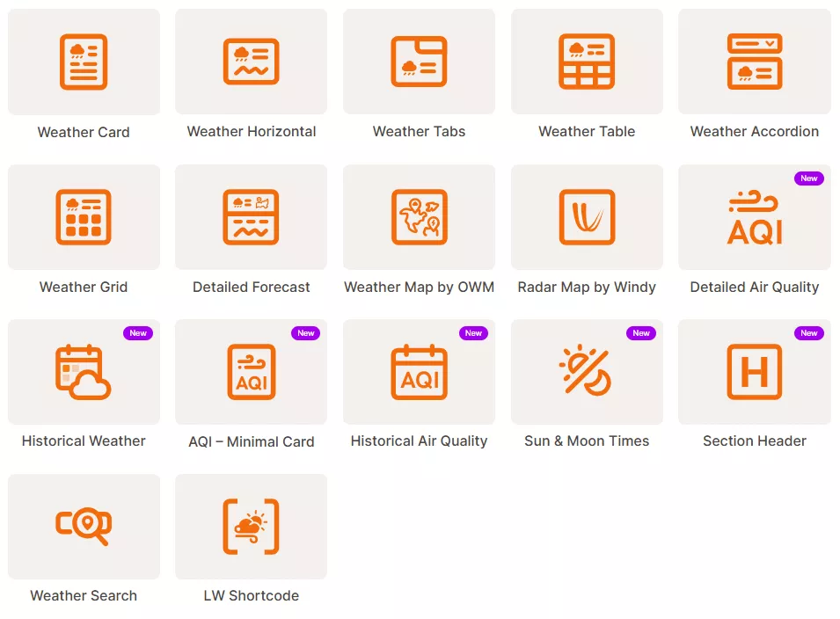Open the Detailed Forecast widget
Viewport: 840px width, 619px height.
click(x=251, y=216)
